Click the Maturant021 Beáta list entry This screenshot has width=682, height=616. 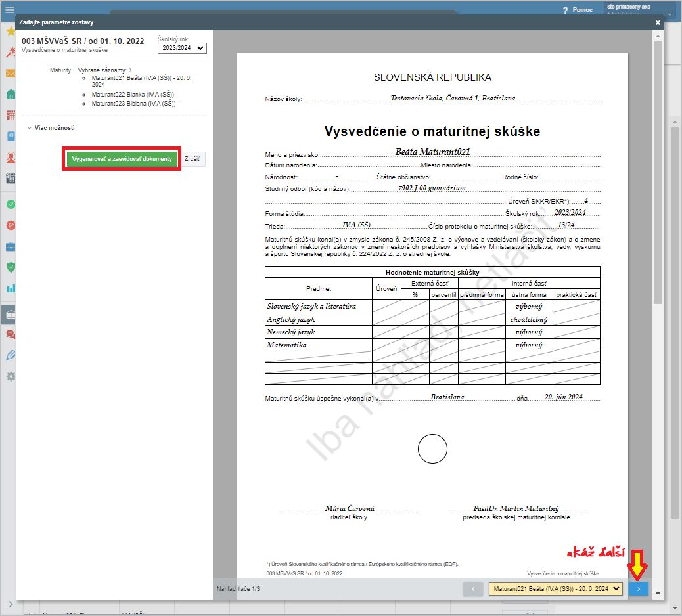tap(141, 81)
